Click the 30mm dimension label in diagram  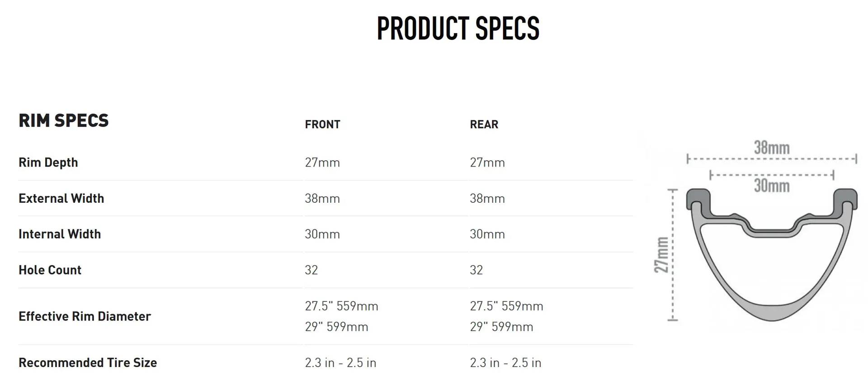[x=772, y=186]
